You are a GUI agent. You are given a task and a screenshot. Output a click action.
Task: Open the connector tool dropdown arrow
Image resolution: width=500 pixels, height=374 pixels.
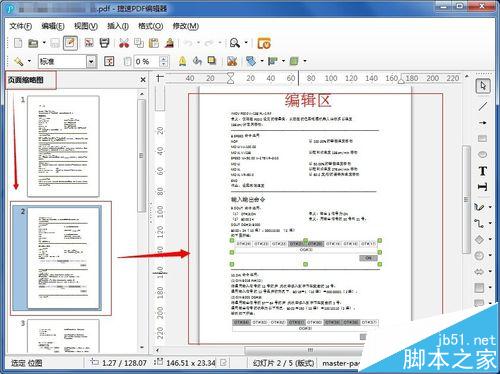click(x=490, y=223)
